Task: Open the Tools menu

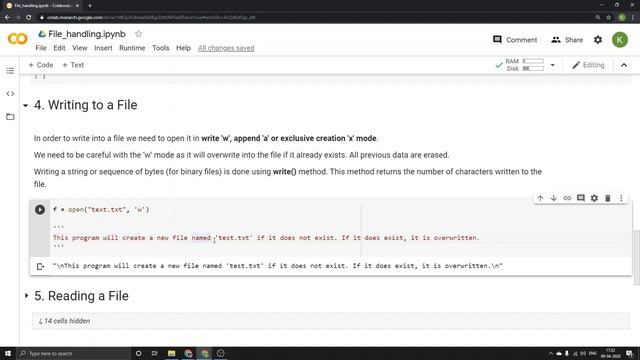Action: (160, 48)
